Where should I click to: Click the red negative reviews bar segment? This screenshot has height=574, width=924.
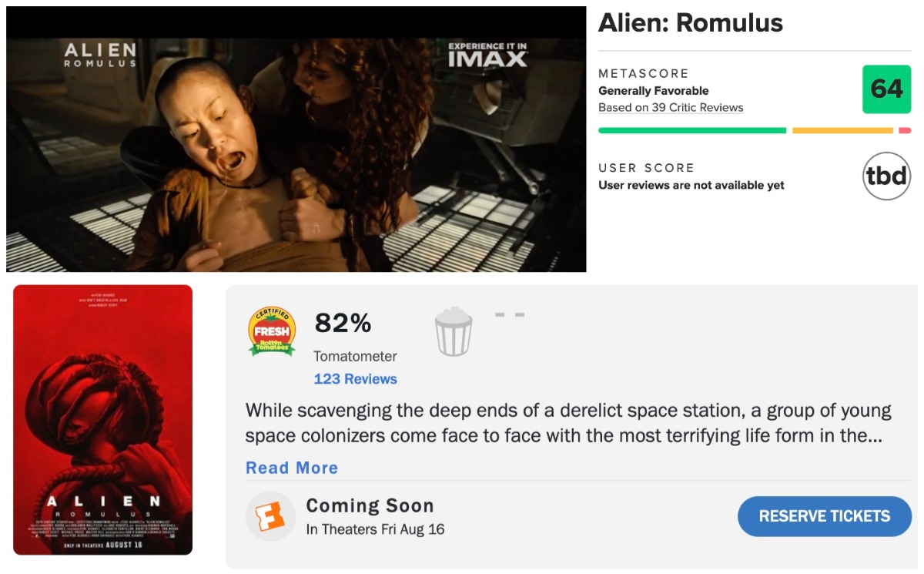coord(905,131)
